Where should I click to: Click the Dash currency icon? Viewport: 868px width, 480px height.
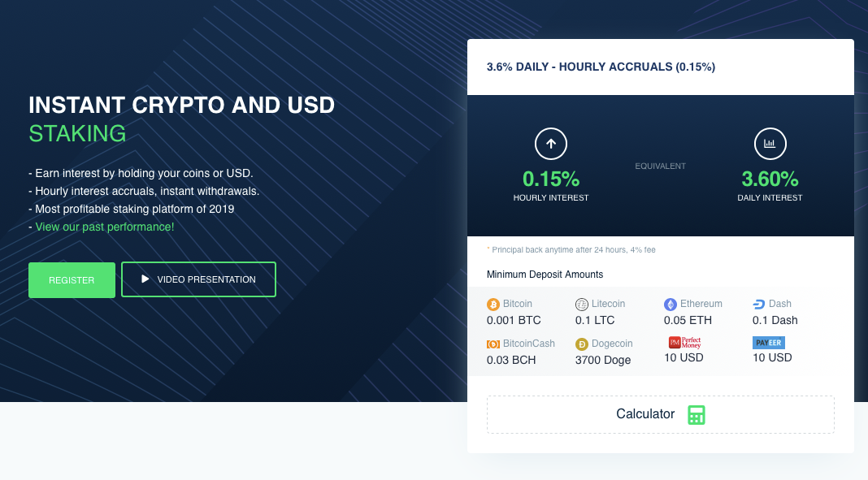pyautogui.click(x=758, y=304)
